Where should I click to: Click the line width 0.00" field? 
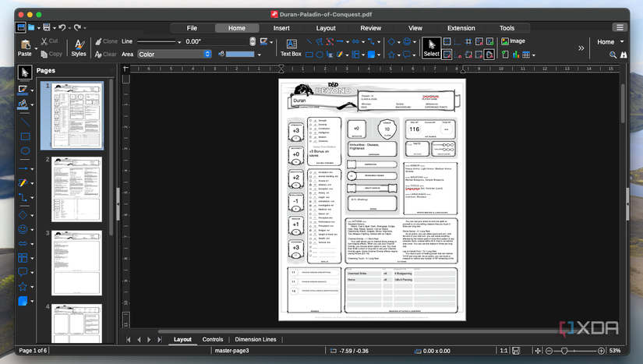pos(217,41)
